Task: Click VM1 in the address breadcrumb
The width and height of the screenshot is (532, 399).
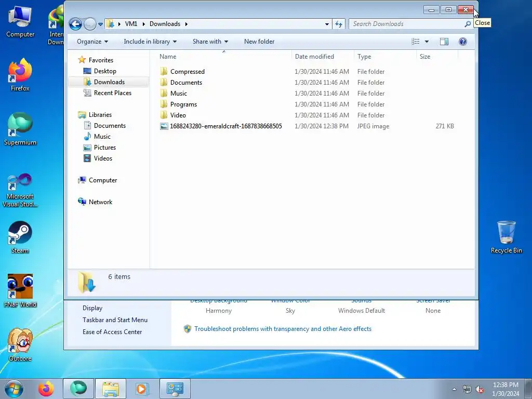Action: 131,24
